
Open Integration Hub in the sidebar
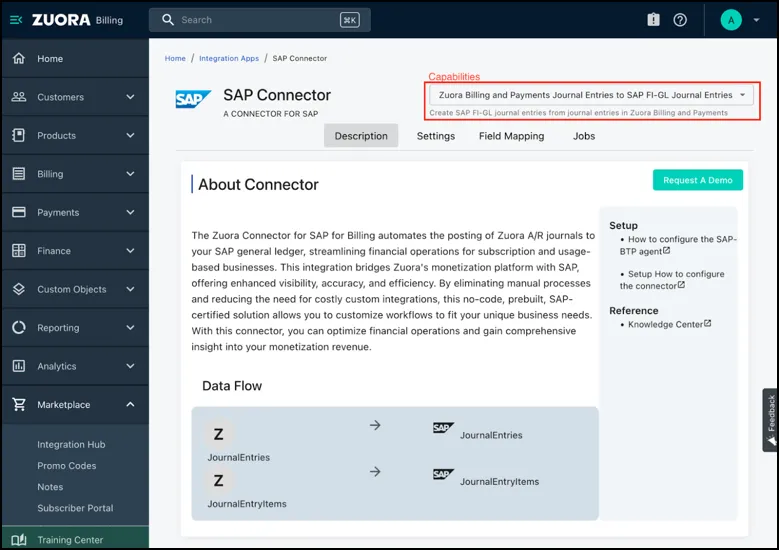pos(71,444)
